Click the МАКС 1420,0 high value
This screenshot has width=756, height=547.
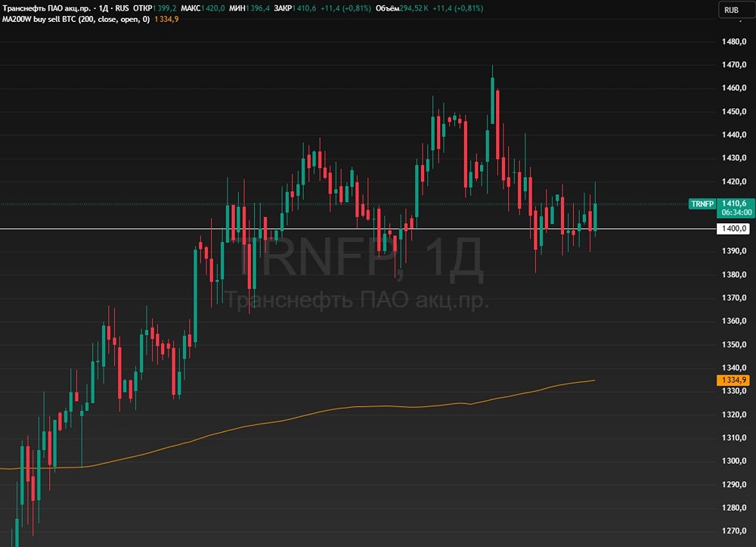coord(203,8)
